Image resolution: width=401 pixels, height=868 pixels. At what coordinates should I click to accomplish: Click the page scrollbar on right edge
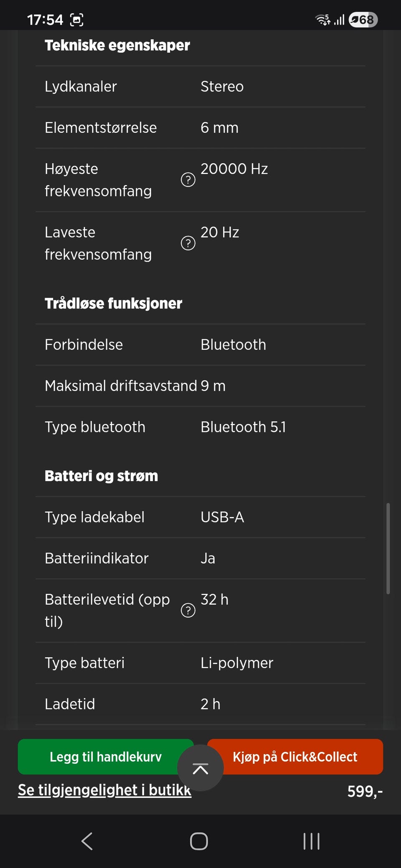click(x=388, y=548)
